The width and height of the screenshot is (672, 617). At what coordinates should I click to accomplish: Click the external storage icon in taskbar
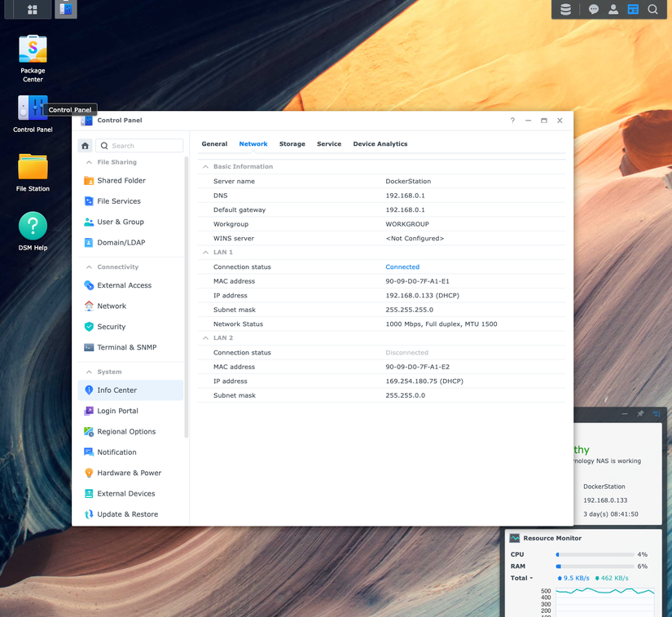pos(566,9)
